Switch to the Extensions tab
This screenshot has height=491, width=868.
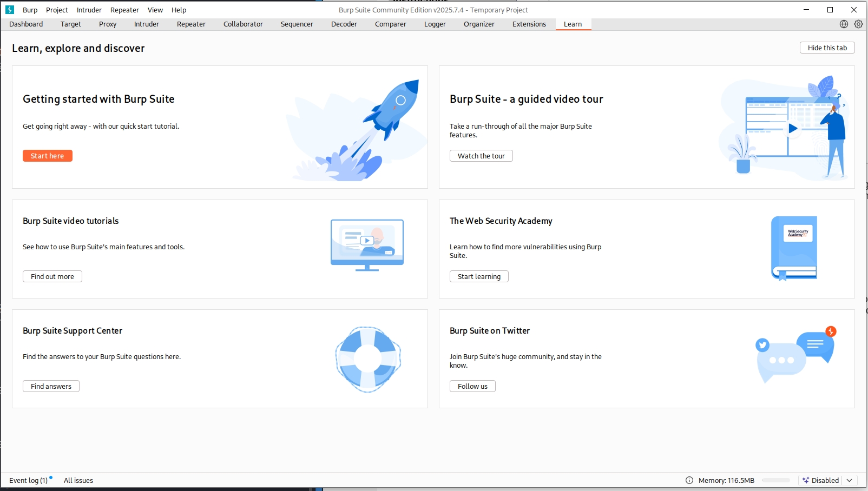tap(529, 24)
